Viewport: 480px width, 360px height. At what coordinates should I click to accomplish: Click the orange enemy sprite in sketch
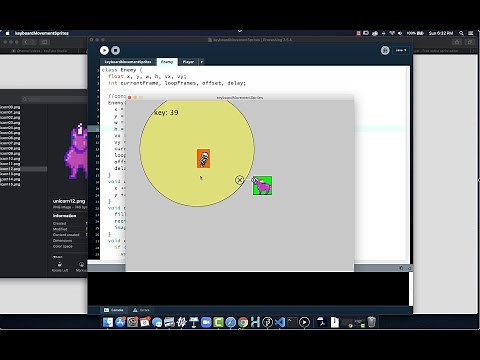click(x=203, y=158)
